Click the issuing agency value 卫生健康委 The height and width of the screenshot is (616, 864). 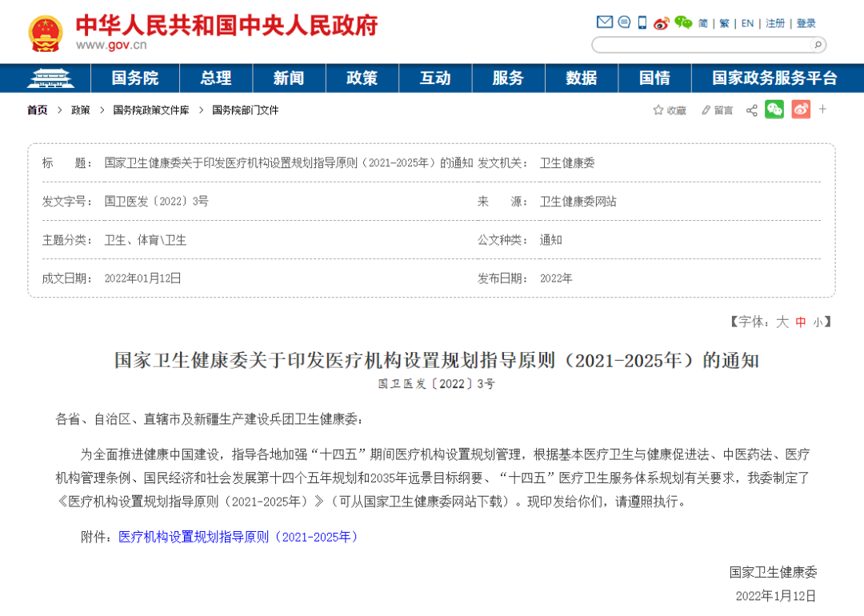coord(567,162)
